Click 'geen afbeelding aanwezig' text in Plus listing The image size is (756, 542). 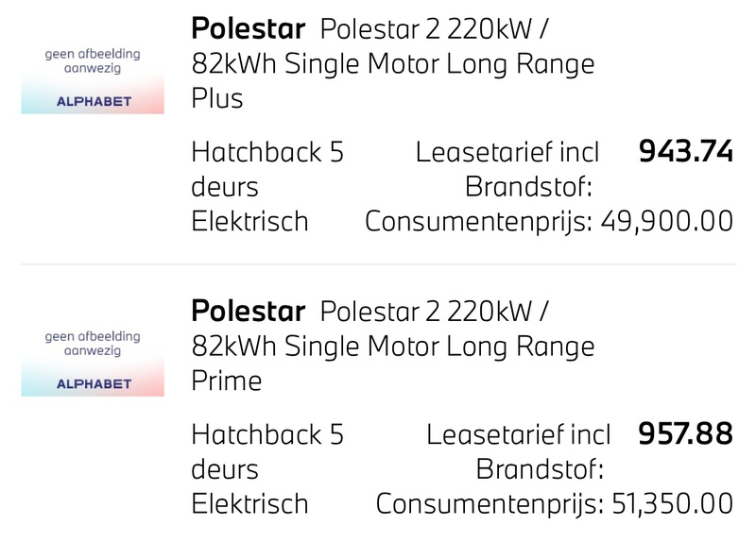[x=93, y=62]
